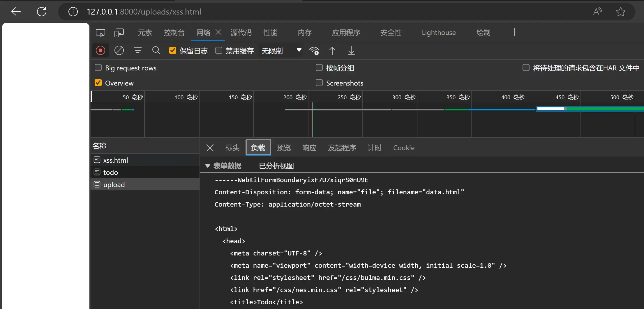
Task: Switch to the 控制台 tab
Action: click(x=174, y=33)
